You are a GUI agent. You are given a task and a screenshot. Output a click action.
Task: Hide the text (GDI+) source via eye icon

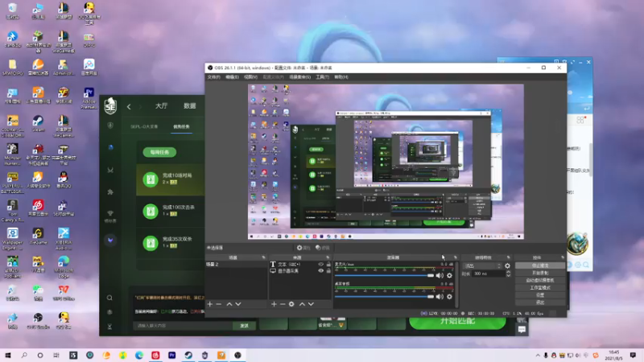click(321, 264)
